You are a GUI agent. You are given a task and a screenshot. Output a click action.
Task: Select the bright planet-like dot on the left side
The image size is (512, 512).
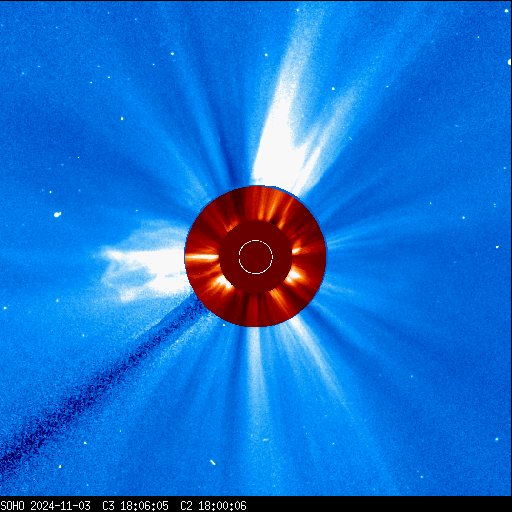coord(57,214)
